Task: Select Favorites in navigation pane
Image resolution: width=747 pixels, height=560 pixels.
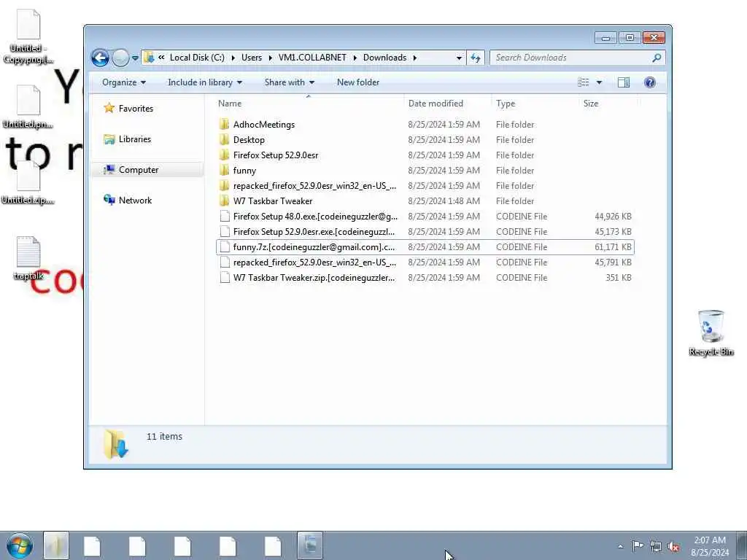Action: (136, 109)
